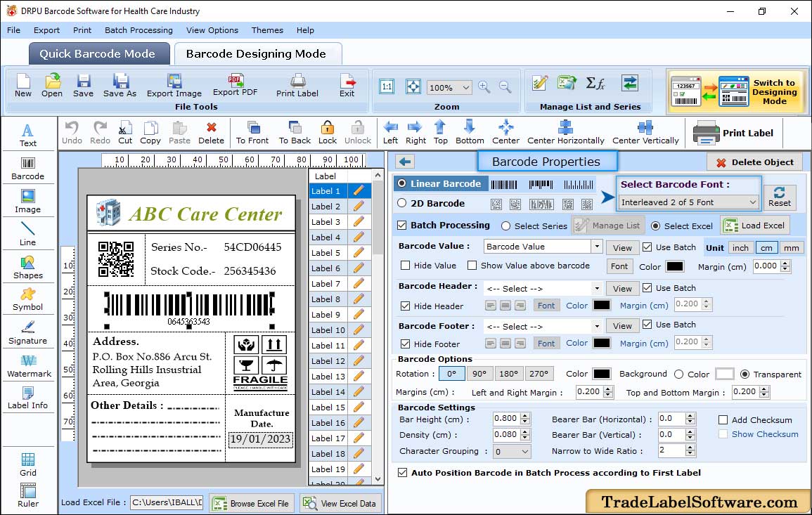Toggle the Grid display
The height and width of the screenshot is (515, 812).
pyautogui.click(x=28, y=464)
